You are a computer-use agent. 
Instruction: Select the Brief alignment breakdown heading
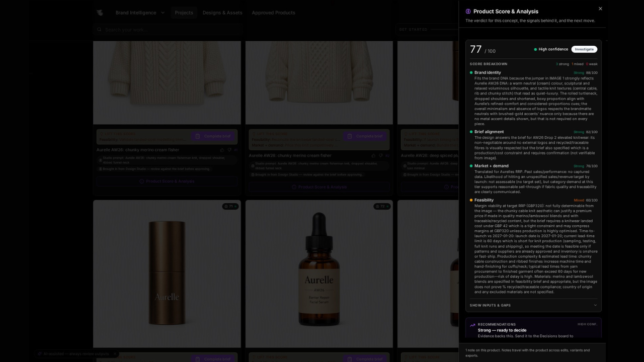tap(489, 132)
